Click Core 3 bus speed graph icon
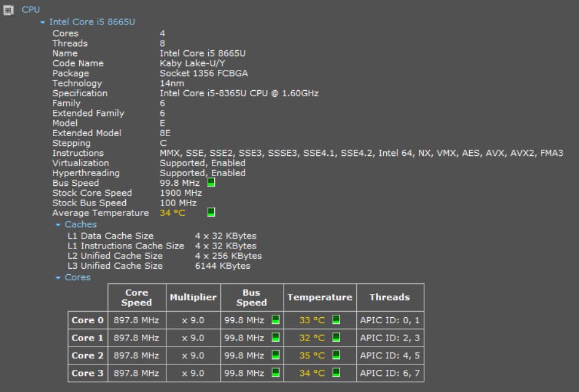Viewport: 579px width, 392px height. [x=274, y=373]
